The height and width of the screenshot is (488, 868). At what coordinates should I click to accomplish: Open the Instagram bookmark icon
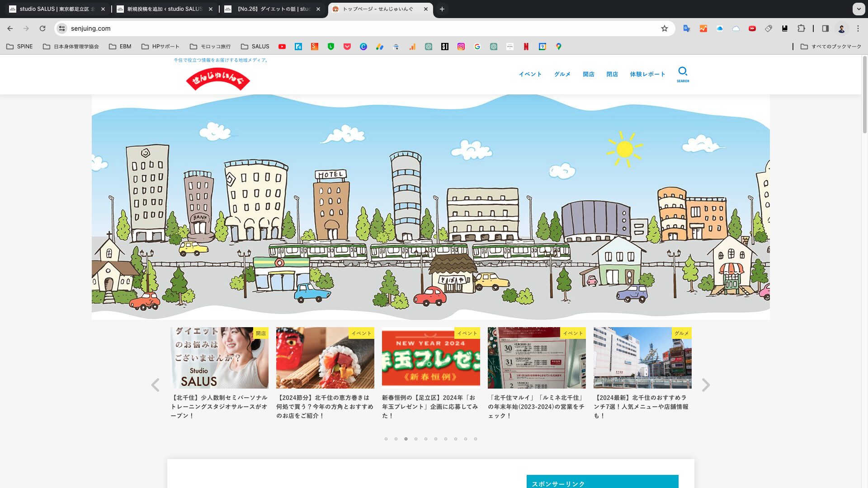coord(461,47)
